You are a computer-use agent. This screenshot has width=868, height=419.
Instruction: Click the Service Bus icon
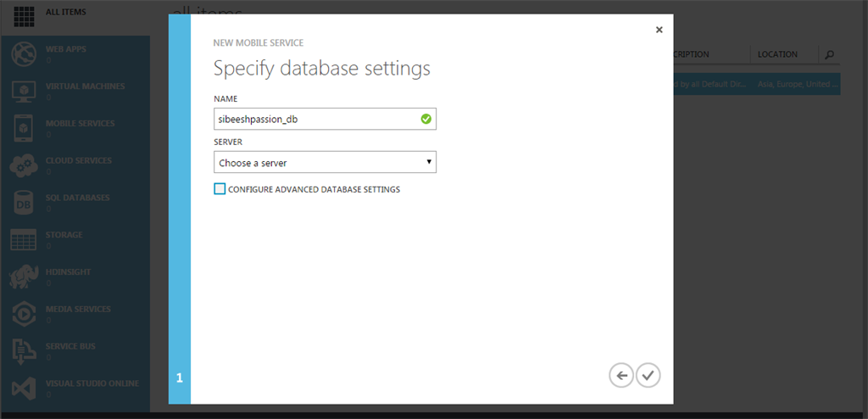click(x=23, y=352)
